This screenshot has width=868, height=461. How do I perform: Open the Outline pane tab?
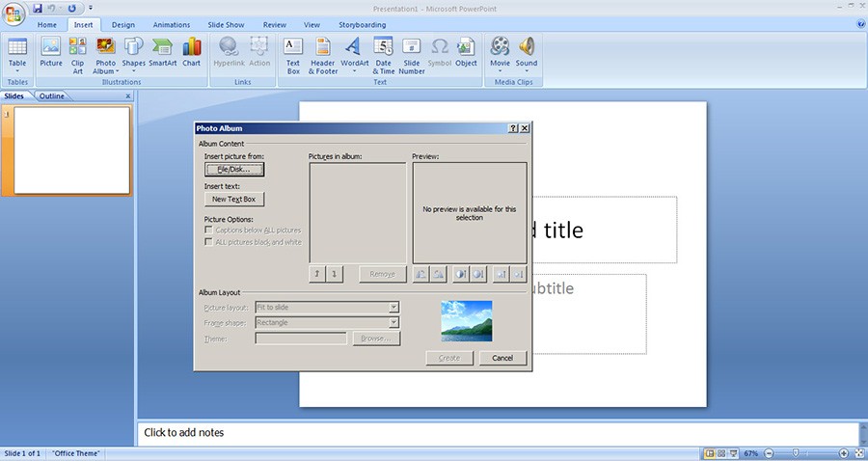click(x=51, y=96)
